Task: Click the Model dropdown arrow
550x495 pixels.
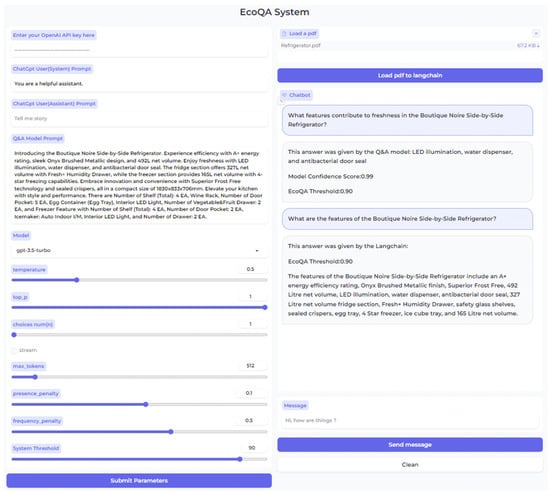Action: [257, 250]
